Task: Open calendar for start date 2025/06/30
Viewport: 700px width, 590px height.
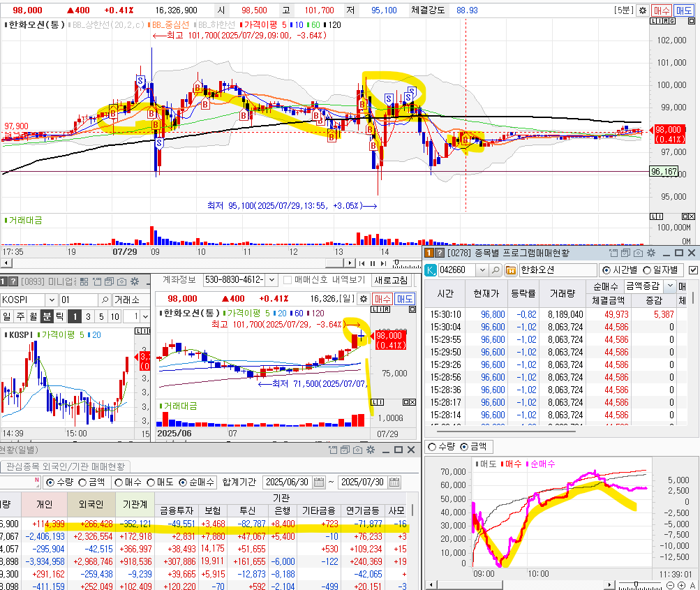Action: tap(319, 482)
